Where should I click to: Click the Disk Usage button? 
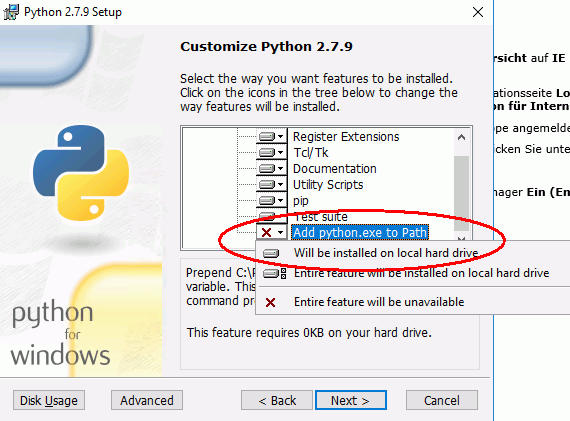tap(49, 400)
